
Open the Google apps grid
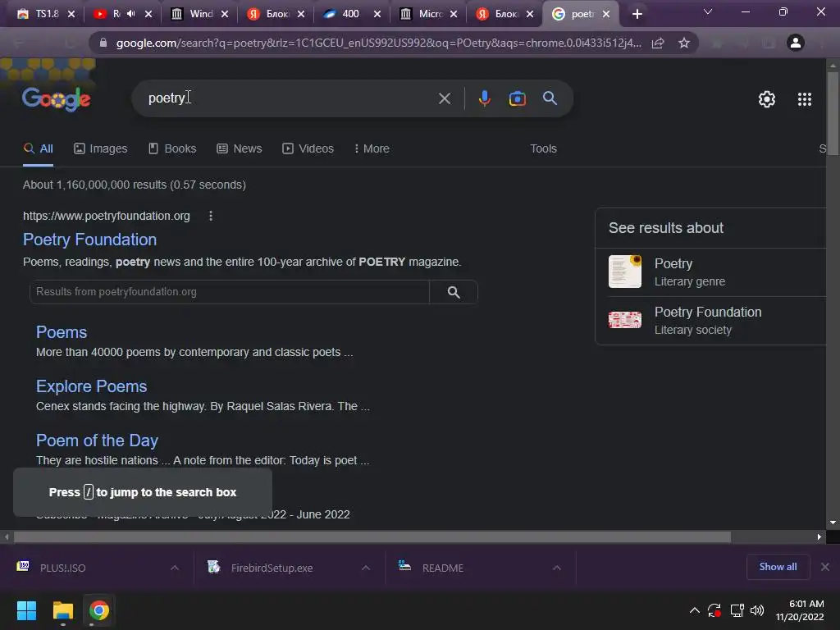(804, 99)
